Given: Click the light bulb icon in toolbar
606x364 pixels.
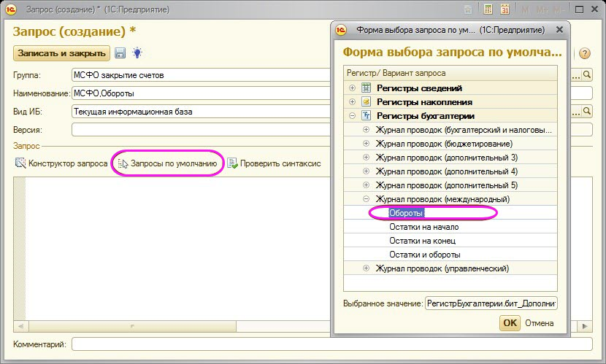Looking at the screenshot, I should 137,53.
